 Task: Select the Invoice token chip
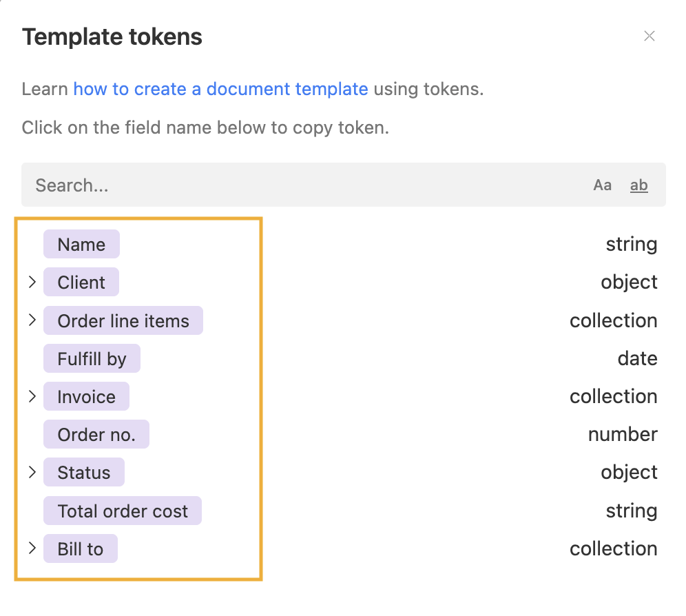pyautogui.click(x=86, y=396)
